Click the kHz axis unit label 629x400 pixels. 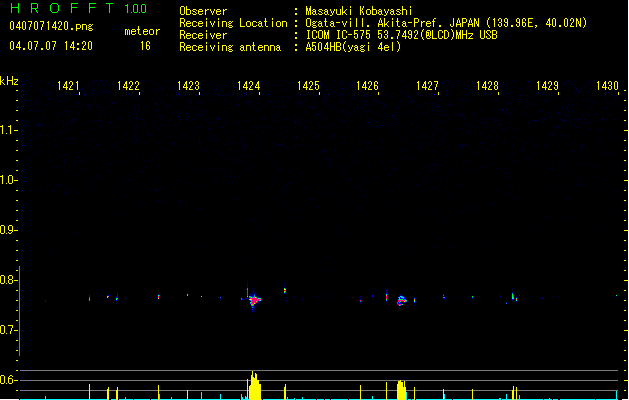tap(9, 81)
